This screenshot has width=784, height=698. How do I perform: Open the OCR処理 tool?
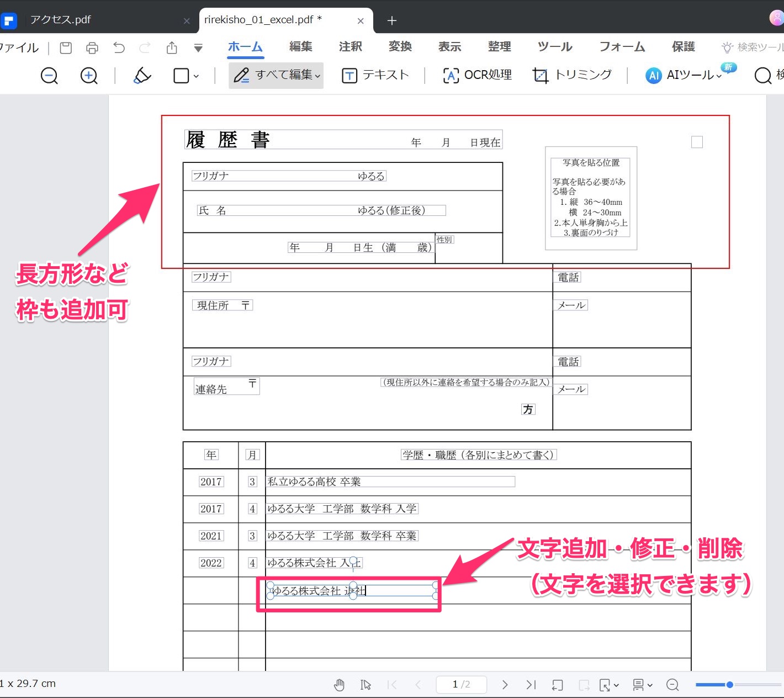coord(477,75)
